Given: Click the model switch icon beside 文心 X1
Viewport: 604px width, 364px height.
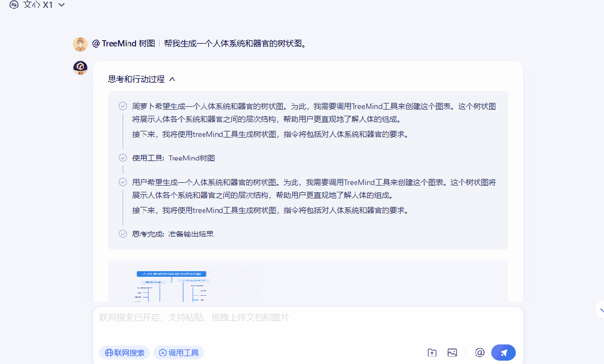Looking at the screenshot, I should click(x=14, y=4).
